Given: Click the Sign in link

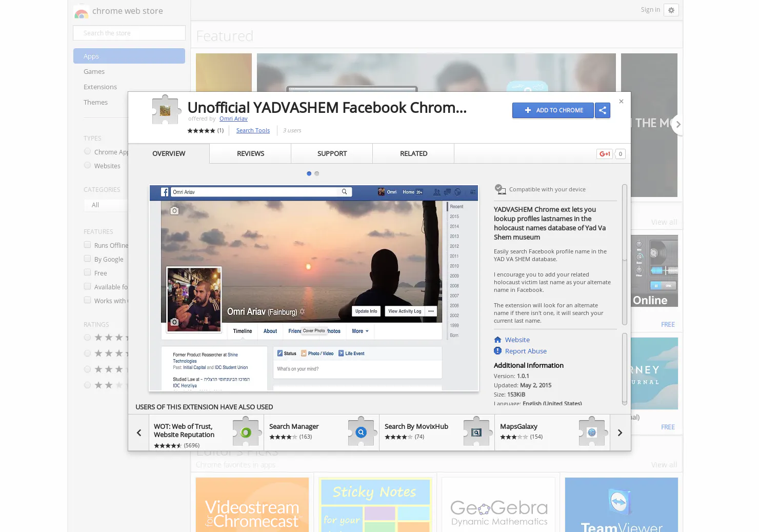Looking at the screenshot, I should point(650,10).
